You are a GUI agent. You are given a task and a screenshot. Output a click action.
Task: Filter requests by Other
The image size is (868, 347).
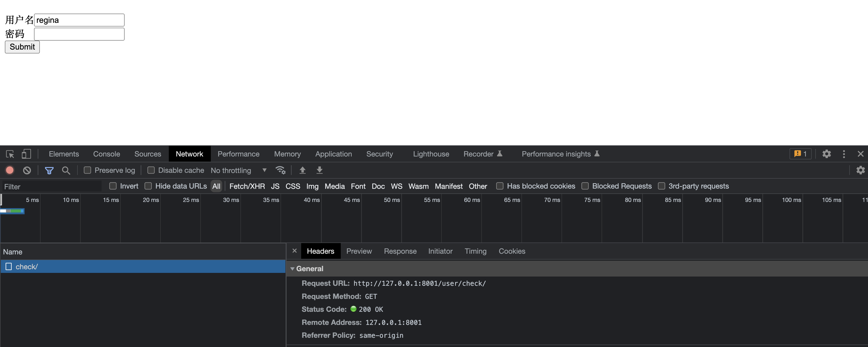(x=478, y=186)
